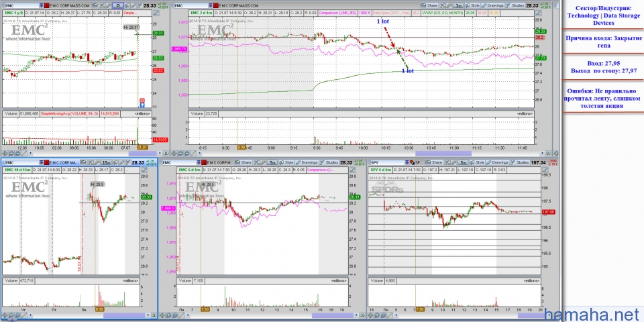This screenshot has width=644, height=322.
Task: Click wrench icon on SPY chart toolbar
Action: 454,162
